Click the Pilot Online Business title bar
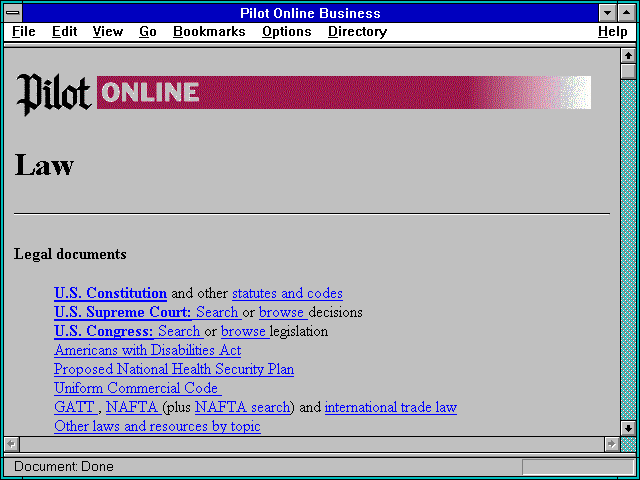This screenshot has height=480, width=640. point(310,13)
